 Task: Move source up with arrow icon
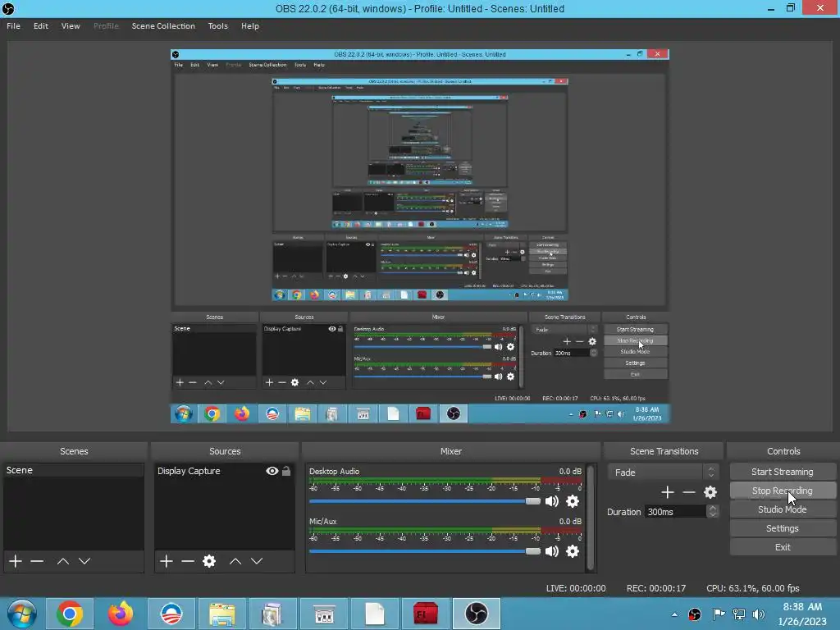(235, 561)
